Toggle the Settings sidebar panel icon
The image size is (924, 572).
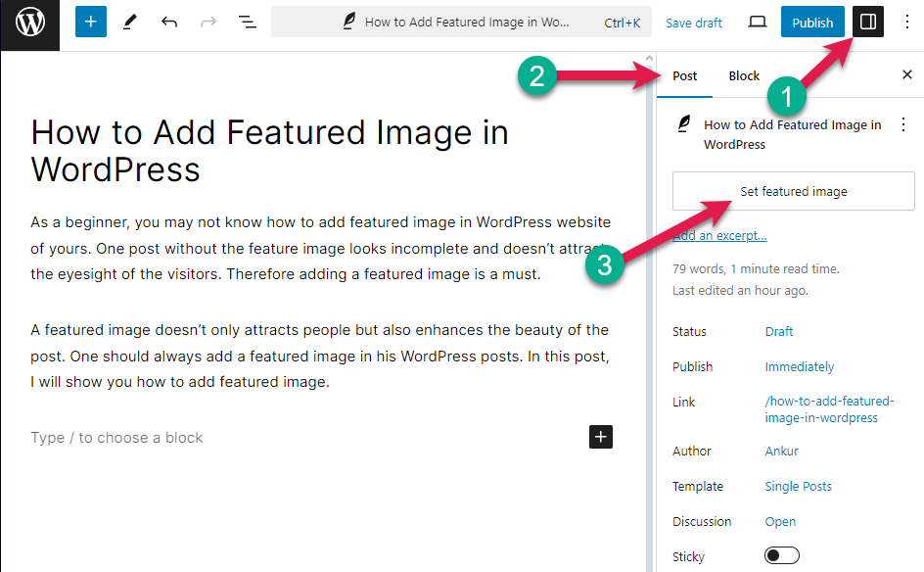tap(868, 22)
